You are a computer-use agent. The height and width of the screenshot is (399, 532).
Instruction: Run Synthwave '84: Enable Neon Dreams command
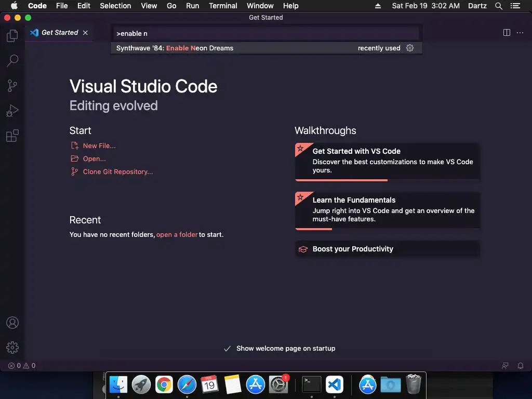click(x=267, y=48)
